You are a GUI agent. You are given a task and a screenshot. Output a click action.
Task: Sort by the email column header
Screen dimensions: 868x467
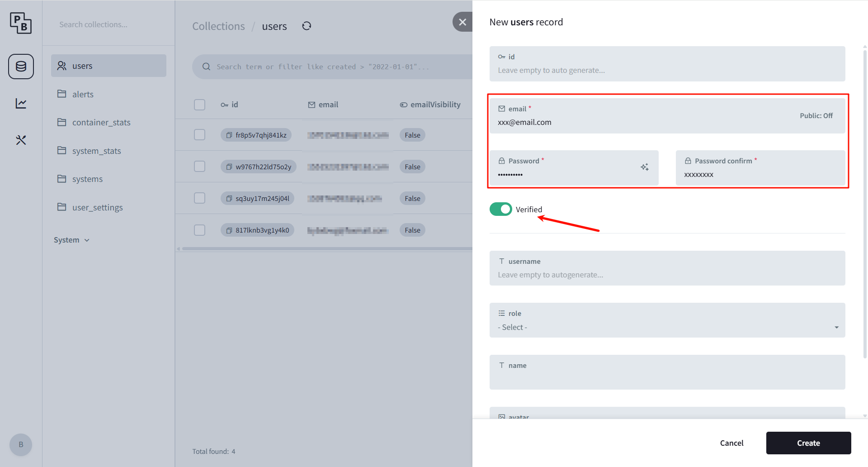pos(323,105)
